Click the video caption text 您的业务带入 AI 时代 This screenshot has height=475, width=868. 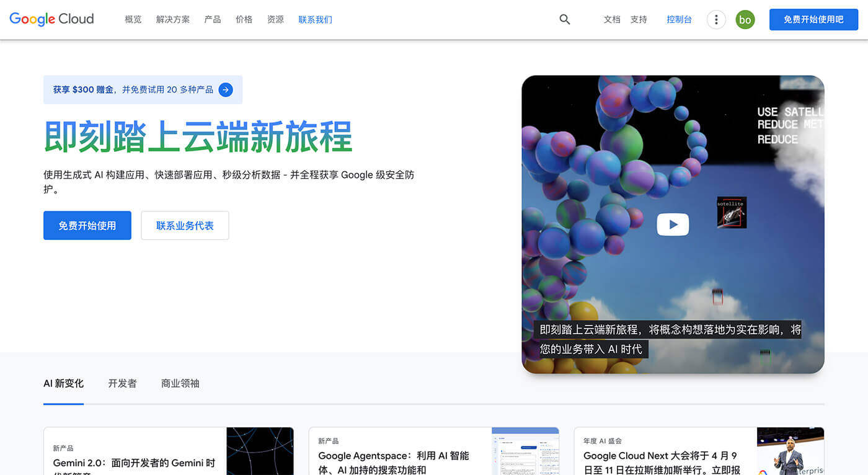click(591, 349)
